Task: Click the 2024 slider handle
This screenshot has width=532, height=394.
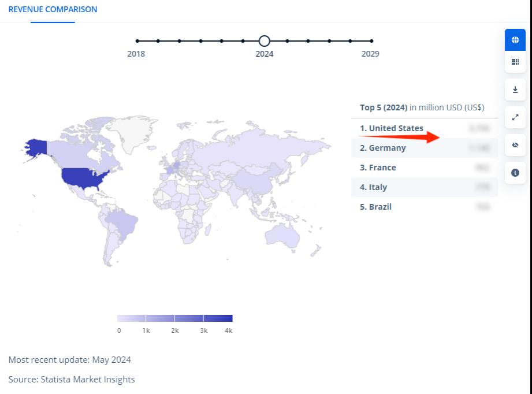Action: 265,41
